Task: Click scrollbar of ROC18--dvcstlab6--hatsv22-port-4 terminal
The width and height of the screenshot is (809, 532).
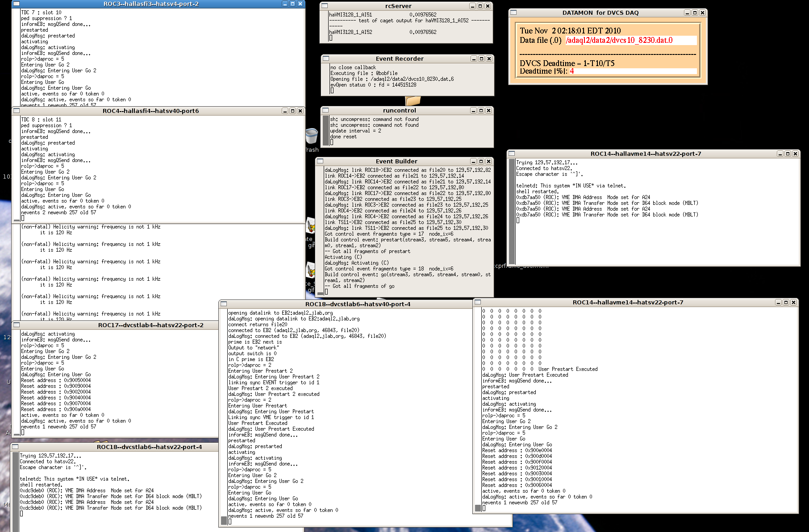Action: tap(15, 491)
